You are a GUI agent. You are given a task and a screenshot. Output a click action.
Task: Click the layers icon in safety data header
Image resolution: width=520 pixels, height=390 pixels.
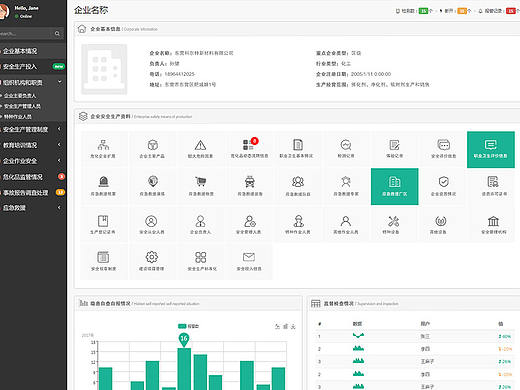(x=83, y=116)
